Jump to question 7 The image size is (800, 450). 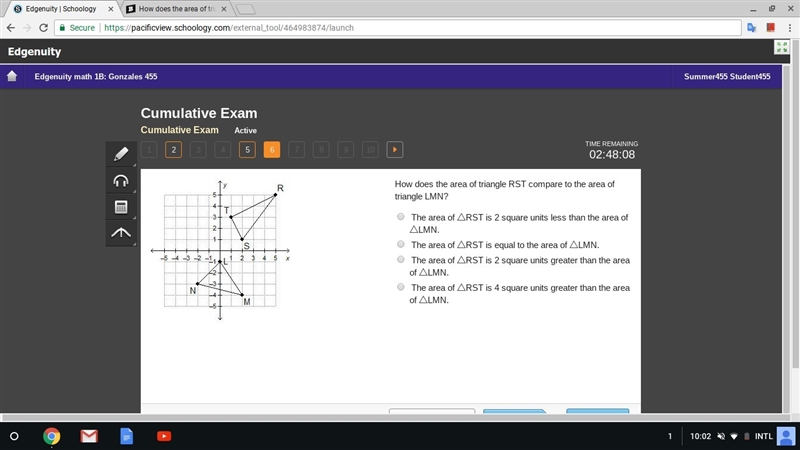click(x=296, y=149)
